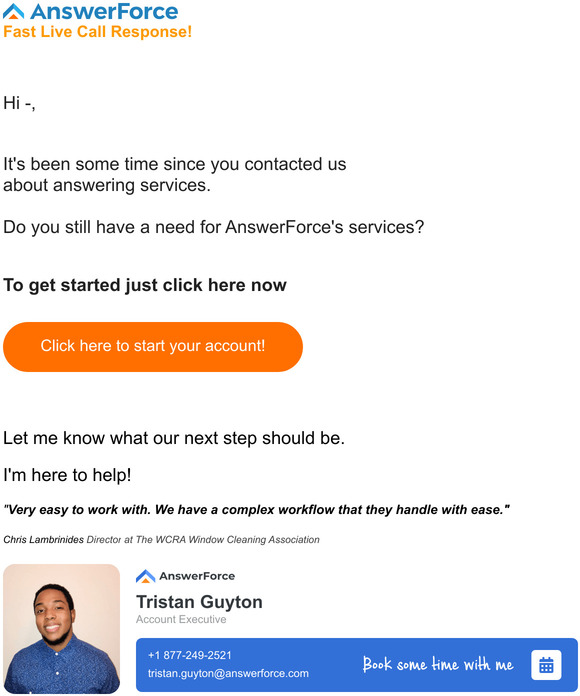Click the tristan.guyton@answerforce.com email address
Viewport: 580px width, 696px height.
click(228, 673)
